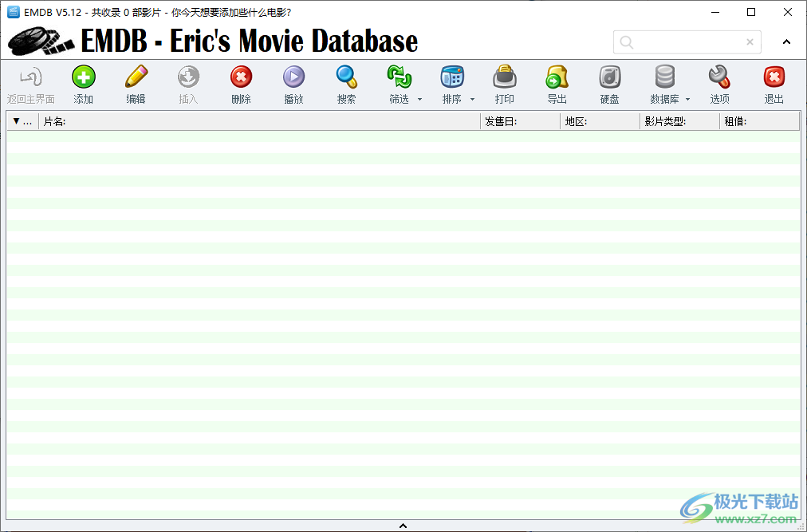Open Search (搜索) magnifier tool
Viewport: 807px width, 532px height.
346,77
